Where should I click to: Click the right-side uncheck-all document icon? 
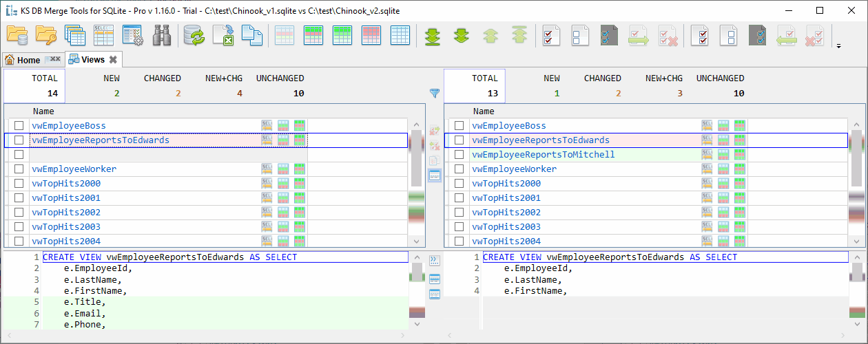729,35
